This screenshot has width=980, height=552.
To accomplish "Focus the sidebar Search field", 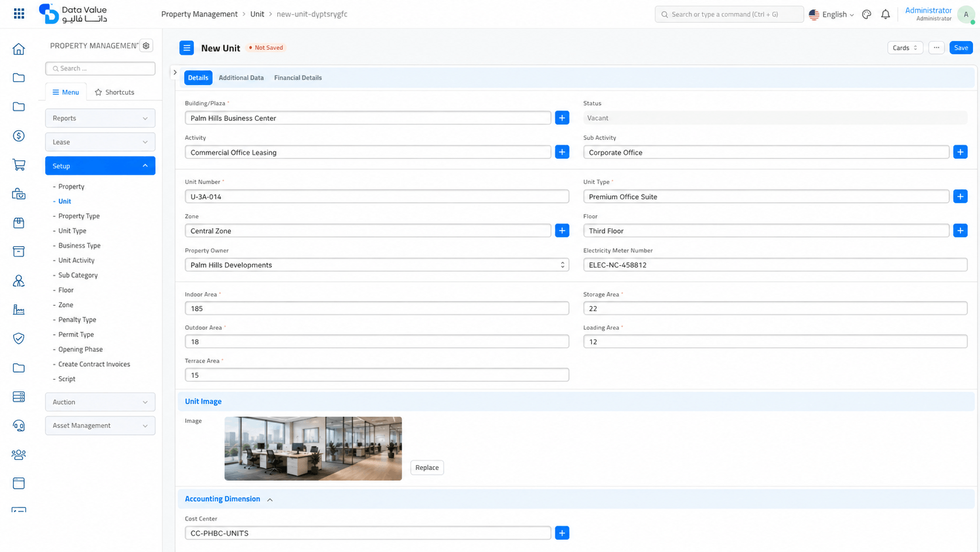I will [x=100, y=69].
